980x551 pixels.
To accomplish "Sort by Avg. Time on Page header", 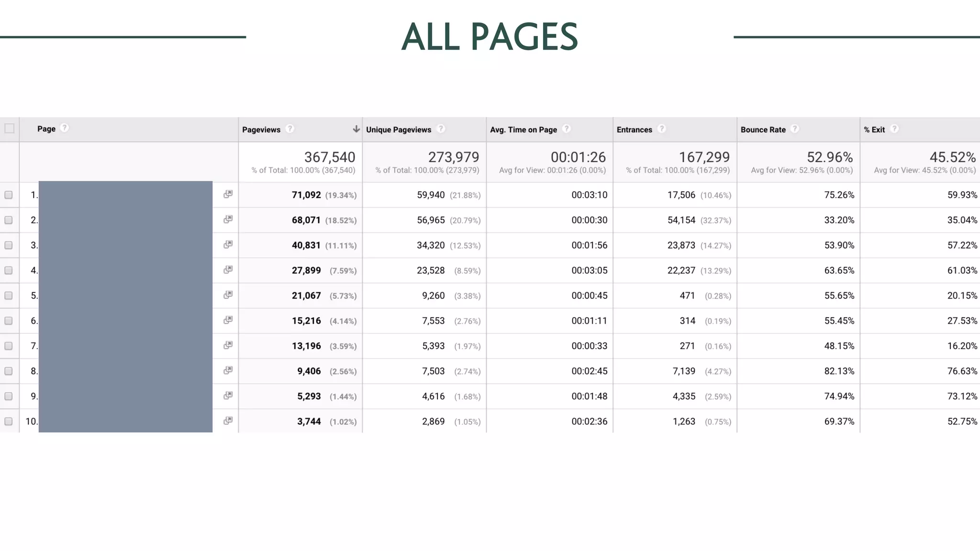I will click(523, 130).
